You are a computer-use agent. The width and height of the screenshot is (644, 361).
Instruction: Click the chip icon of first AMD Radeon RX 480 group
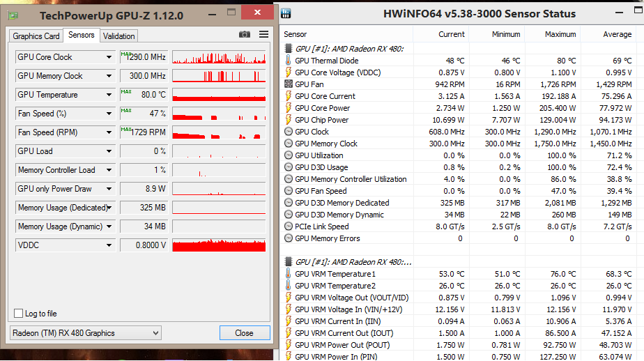tap(289, 49)
